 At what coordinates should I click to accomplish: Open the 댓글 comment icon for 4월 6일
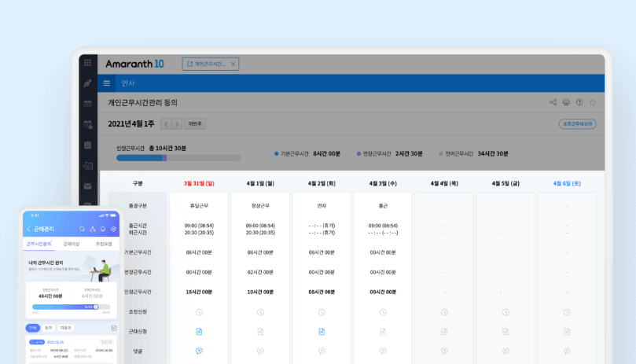click(x=567, y=351)
